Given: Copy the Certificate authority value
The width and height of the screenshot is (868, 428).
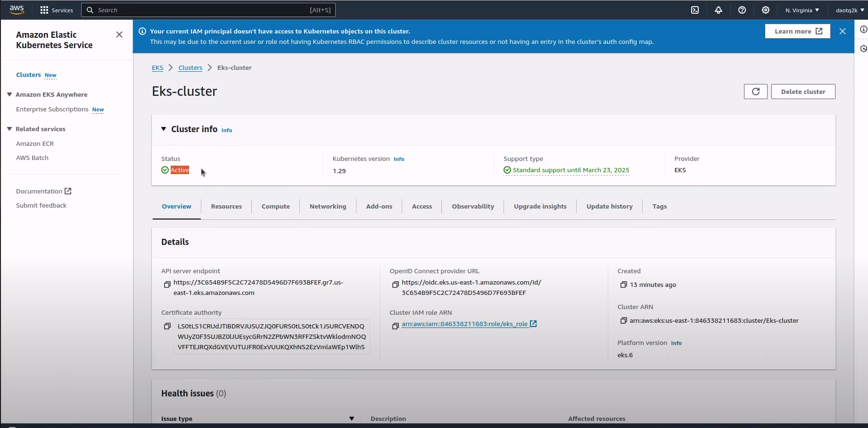Looking at the screenshot, I should [x=167, y=326].
